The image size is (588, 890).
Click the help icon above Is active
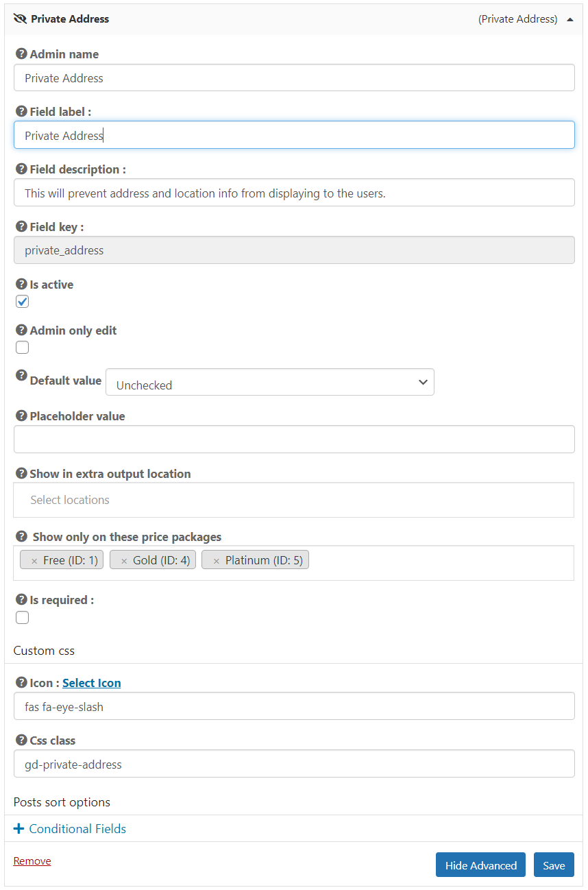21,284
